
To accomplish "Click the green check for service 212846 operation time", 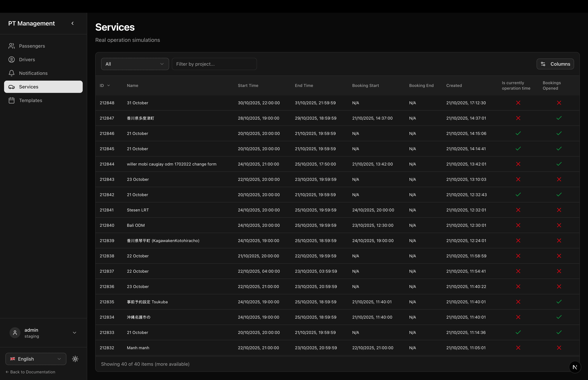I will point(518,133).
